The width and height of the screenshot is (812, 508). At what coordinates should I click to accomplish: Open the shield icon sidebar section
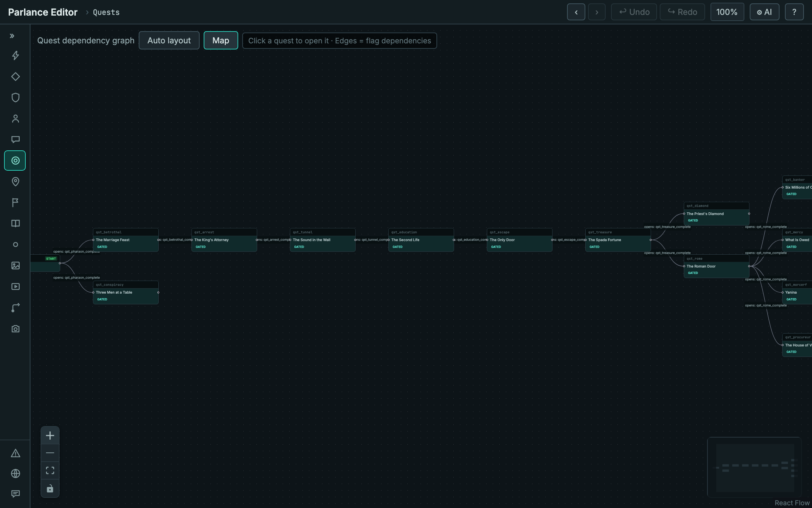pyautogui.click(x=15, y=98)
